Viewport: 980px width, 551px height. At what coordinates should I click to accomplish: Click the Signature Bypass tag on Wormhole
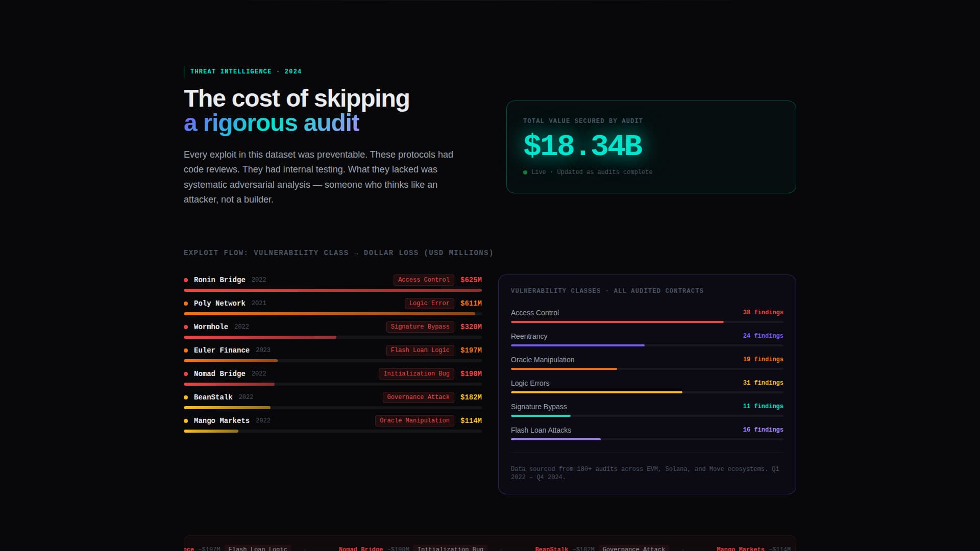pos(420,327)
